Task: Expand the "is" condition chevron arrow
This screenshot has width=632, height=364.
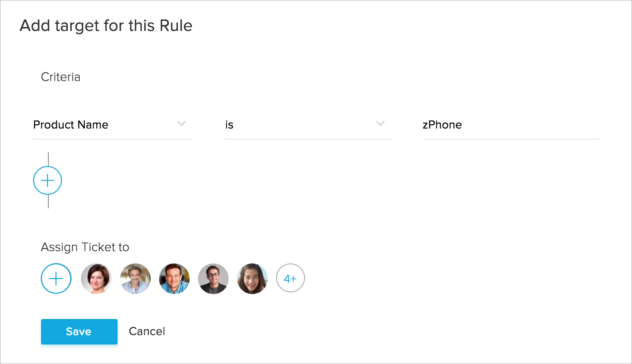Action: (x=380, y=124)
